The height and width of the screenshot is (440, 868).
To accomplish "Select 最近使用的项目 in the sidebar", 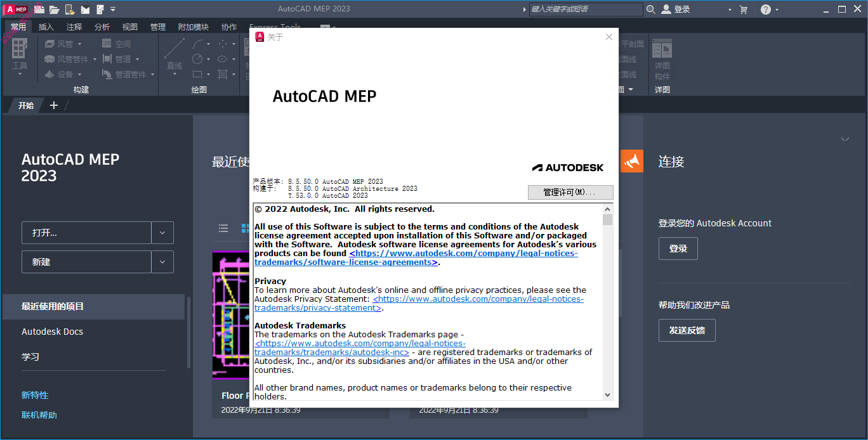I will click(x=93, y=306).
